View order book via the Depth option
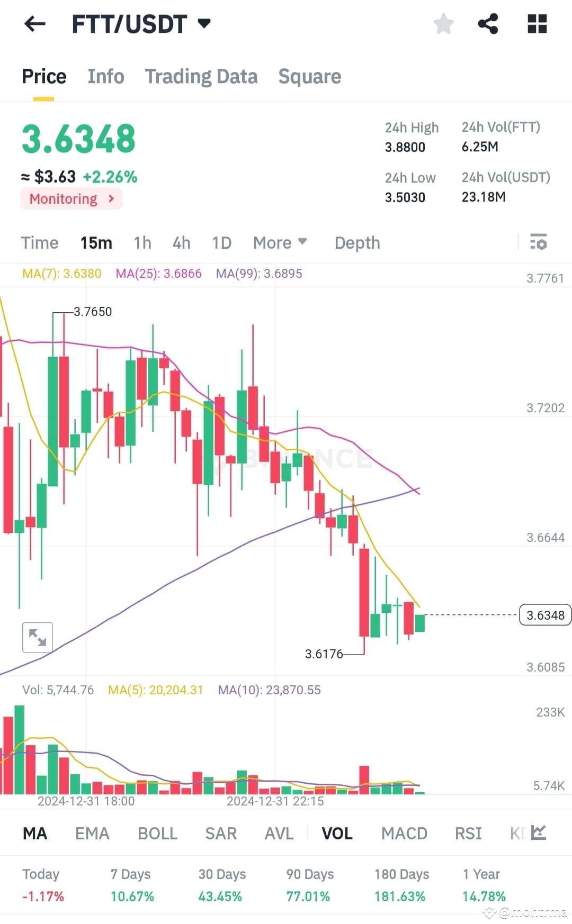Viewport: 572px width, 924px height. [x=357, y=242]
